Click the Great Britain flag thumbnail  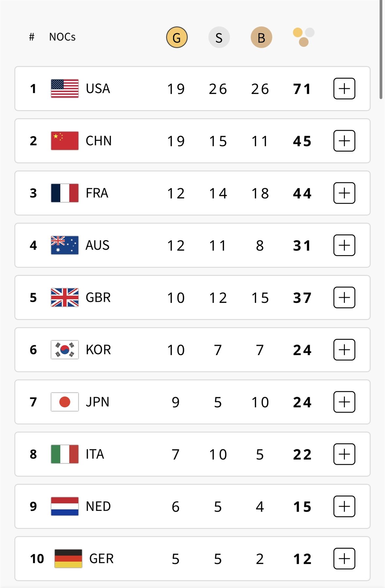point(65,297)
